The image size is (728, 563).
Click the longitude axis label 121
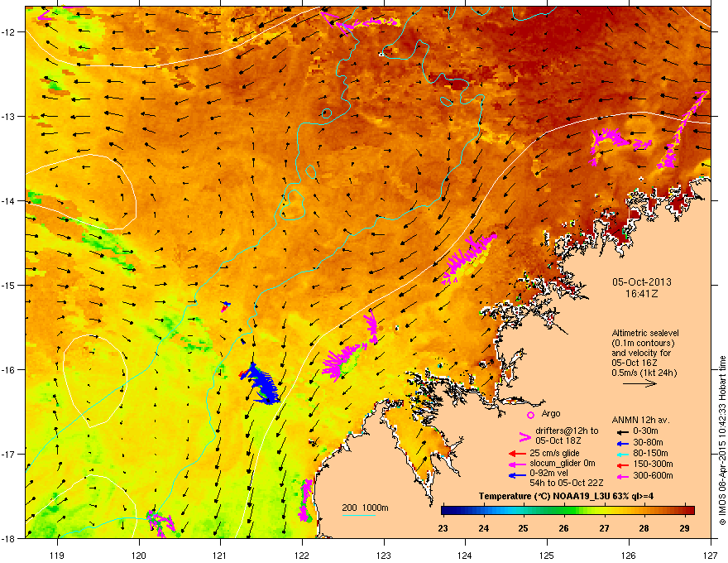coord(220,555)
